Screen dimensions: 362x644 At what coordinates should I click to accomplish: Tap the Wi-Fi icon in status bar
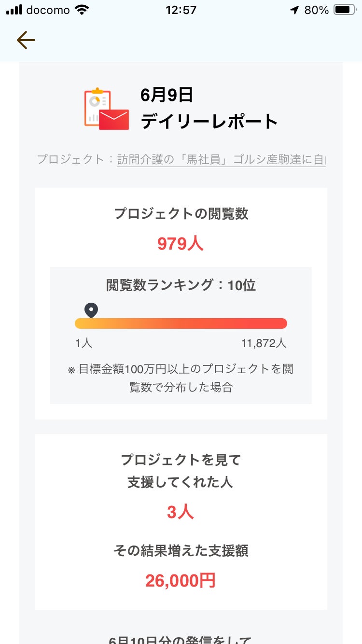[x=83, y=10]
